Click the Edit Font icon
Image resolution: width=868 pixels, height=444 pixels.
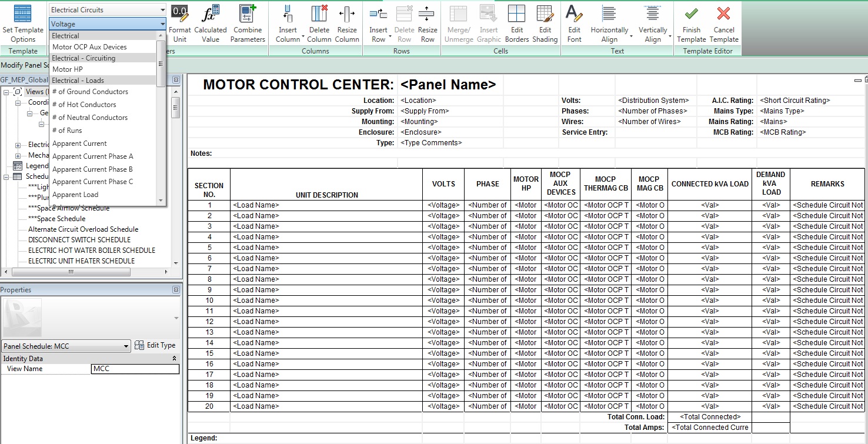[x=574, y=15]
